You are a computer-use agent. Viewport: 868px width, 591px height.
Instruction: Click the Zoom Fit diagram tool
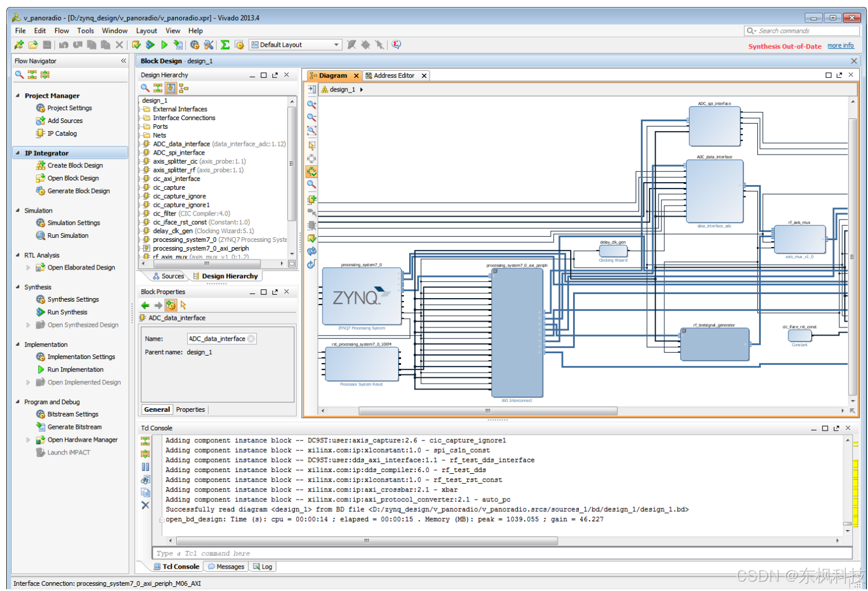[311, 131]
